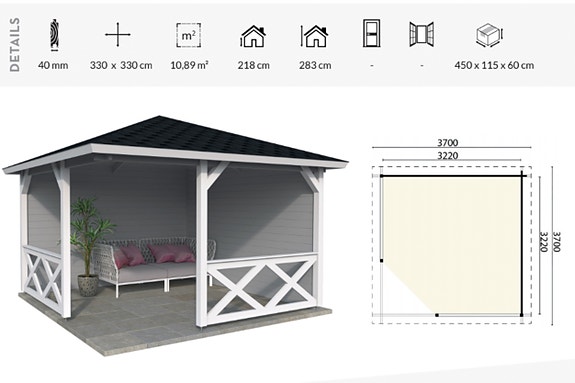Click the wall height house icon

click(253, 36)
